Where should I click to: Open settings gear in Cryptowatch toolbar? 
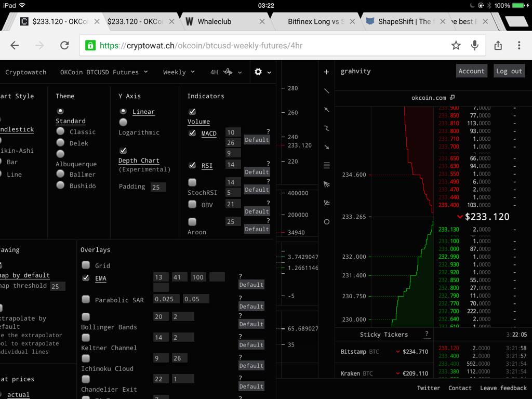pyautogui.click(x=258, y=72)
